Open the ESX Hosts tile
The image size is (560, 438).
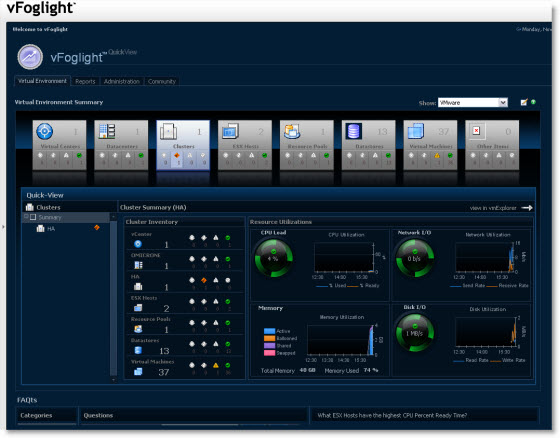[245, 145]
